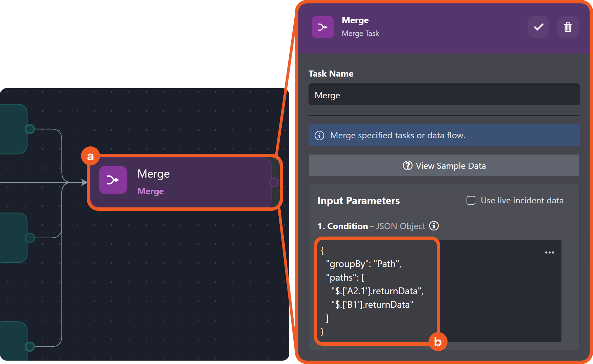This screenshot has width=593, height=364.
Task: Click the middle teal node output port
Action: click(x=30, y=238)
